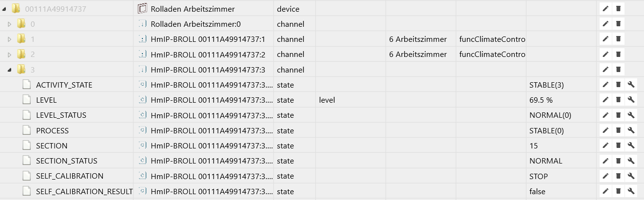
Task: Select the LEVEL state tree item
Action: (x=46, y=100)
